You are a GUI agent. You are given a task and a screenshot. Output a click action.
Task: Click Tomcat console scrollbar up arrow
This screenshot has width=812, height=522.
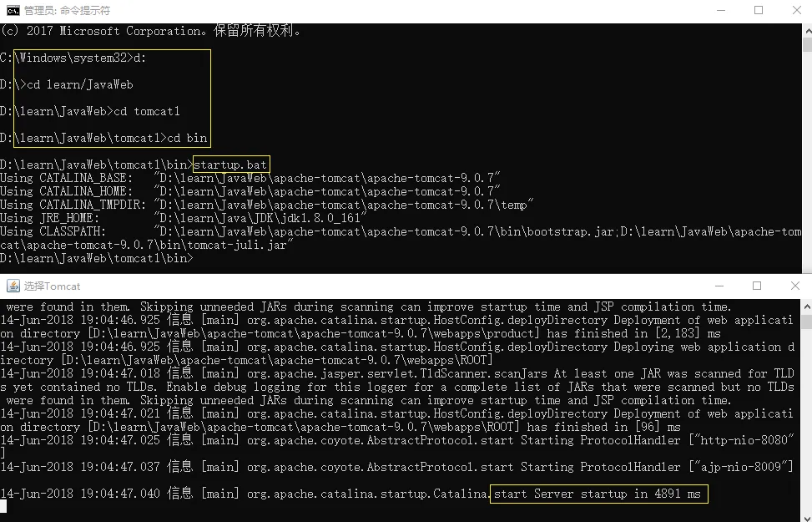pos(807,306)
